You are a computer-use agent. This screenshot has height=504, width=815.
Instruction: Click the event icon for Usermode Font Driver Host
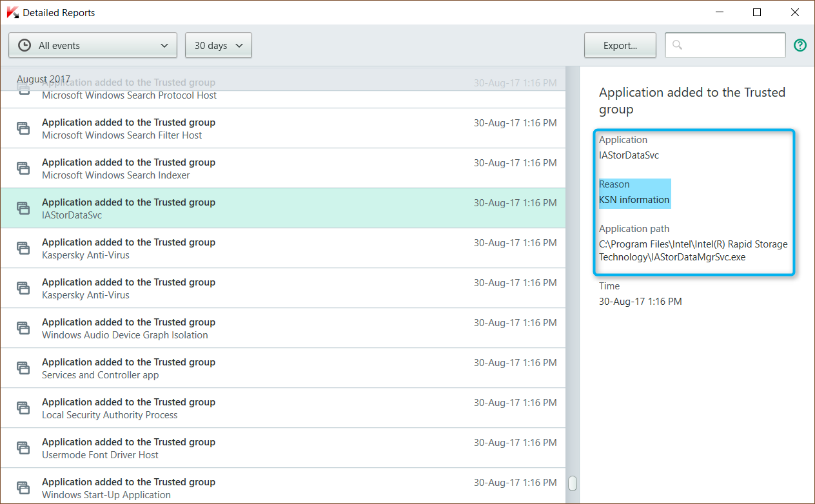coord(23,448)
